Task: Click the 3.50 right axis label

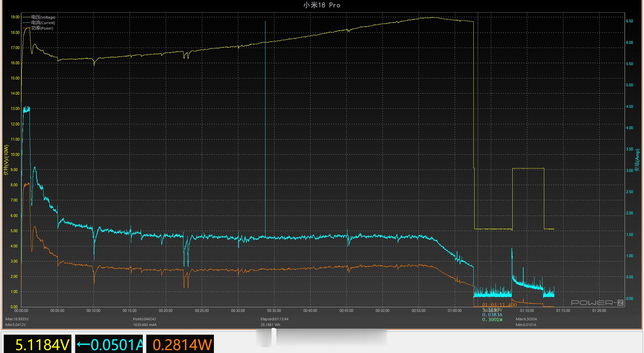Action: click(x=630, y=149)
